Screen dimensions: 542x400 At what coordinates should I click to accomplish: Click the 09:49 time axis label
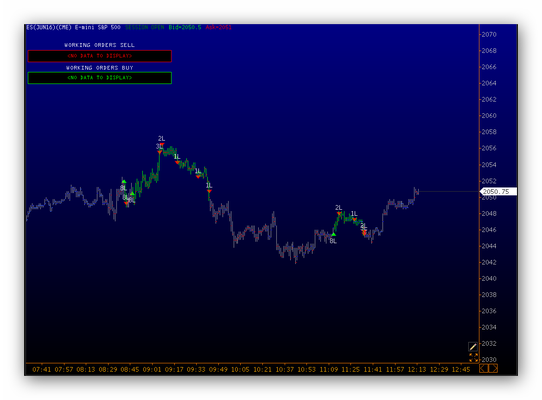[218, 370]
